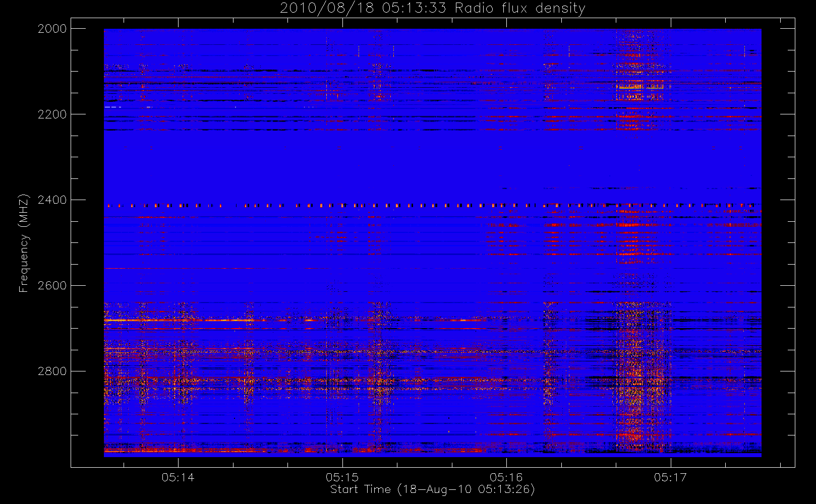Screen dimensions: 816x504
Task: Click the 'Frequency (MHZ)' axis label
Action: click(x=23, y=243)
